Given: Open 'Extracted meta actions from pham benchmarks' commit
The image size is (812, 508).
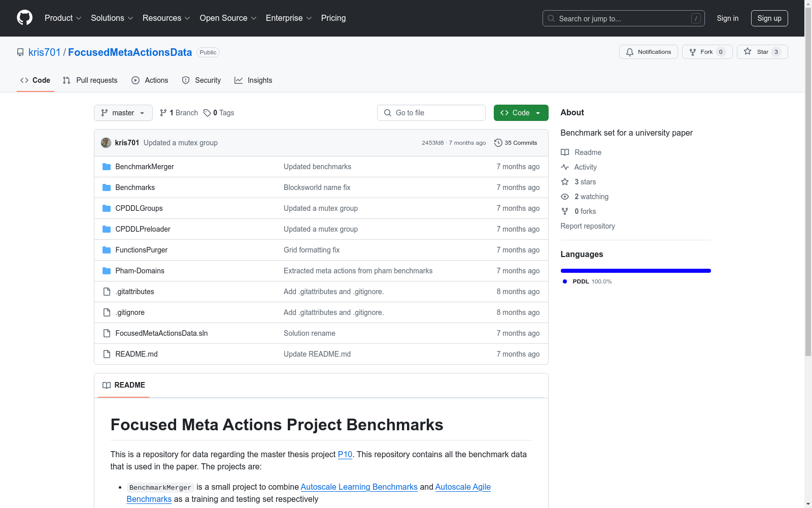Looking at the screenshot, I should pos(358,271).
